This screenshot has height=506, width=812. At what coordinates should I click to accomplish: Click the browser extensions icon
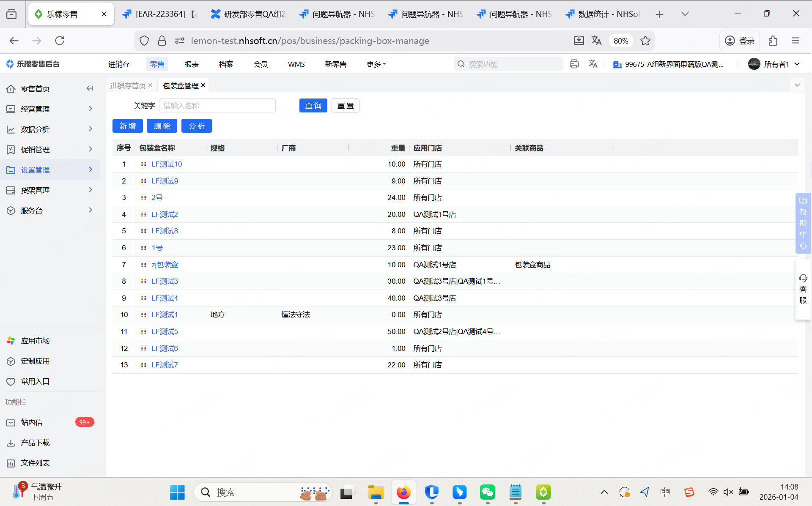pos(773,41)
